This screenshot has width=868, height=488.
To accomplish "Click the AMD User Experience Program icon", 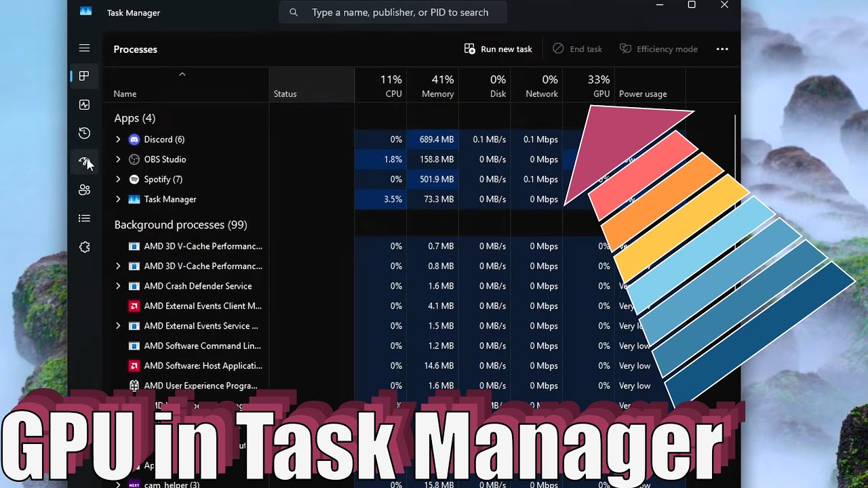I will coord(134,386).
